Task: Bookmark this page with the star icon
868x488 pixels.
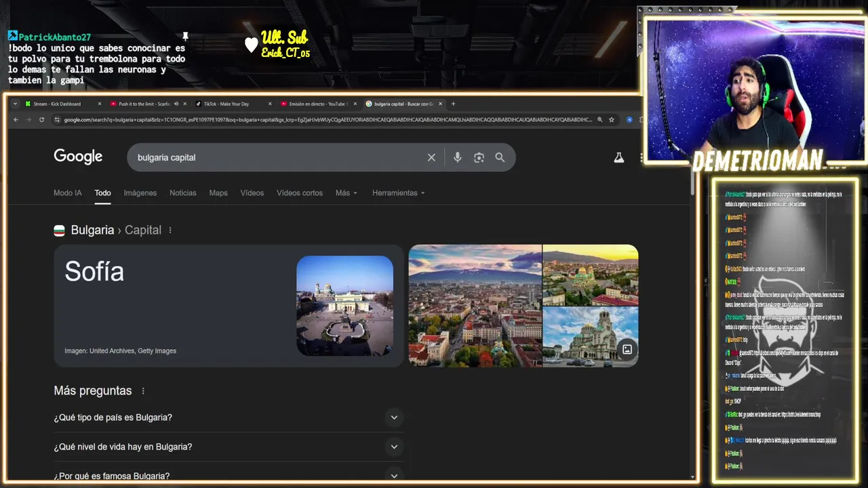Action: (x=611, y=119)
